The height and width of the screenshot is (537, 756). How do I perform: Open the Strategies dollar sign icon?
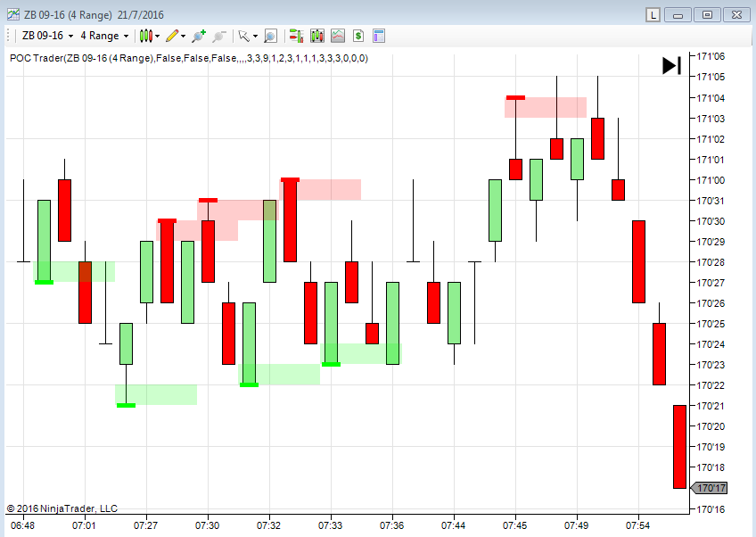click(358, 36)
